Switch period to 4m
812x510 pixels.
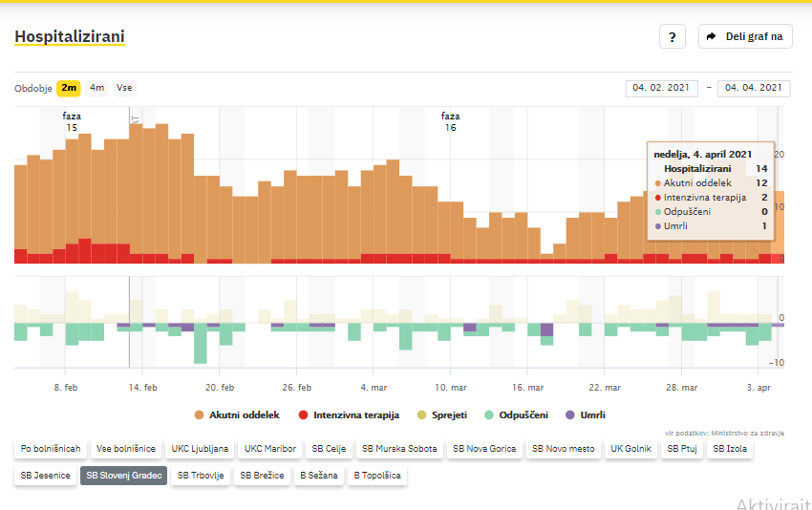97,88
